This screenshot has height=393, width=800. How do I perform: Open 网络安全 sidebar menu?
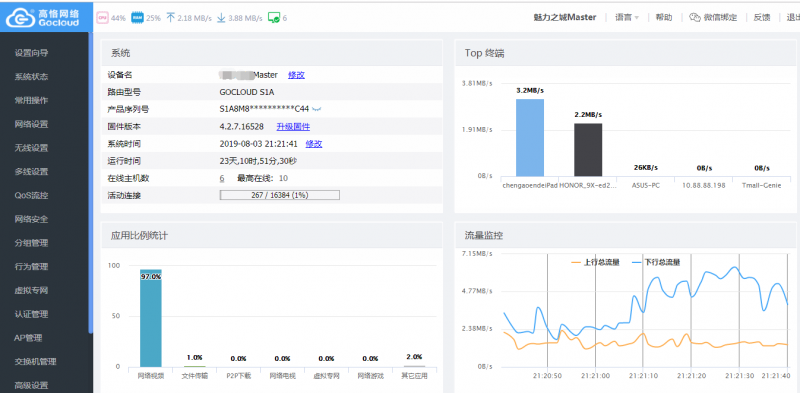coord(32,219)
